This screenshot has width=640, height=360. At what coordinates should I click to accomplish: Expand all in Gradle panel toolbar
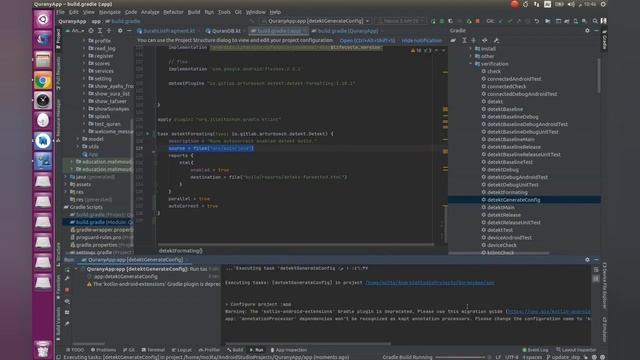[x=464, y=40]
